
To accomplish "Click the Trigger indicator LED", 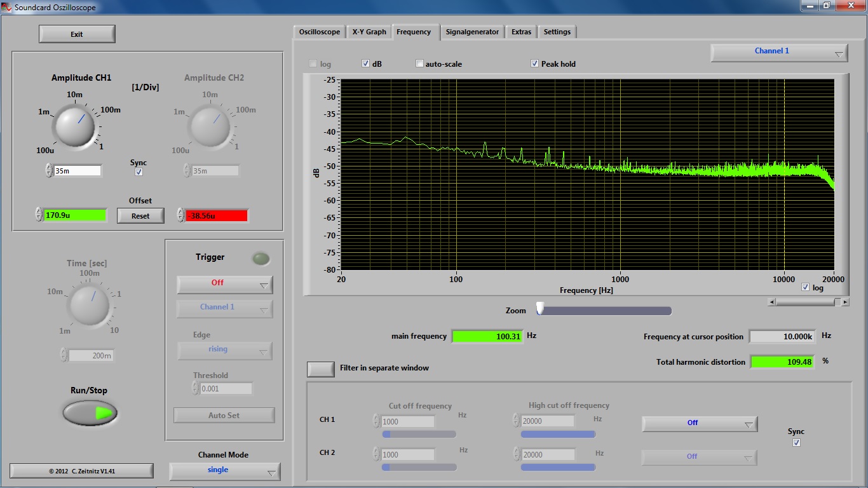I will click(260, 259).
